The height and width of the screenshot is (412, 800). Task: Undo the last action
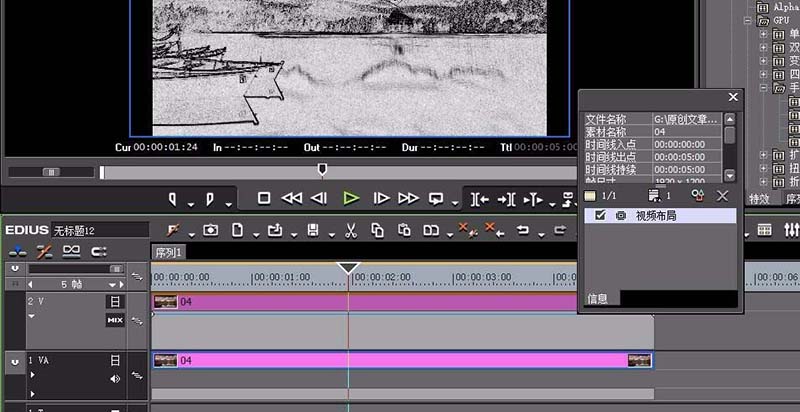(522, 230)
